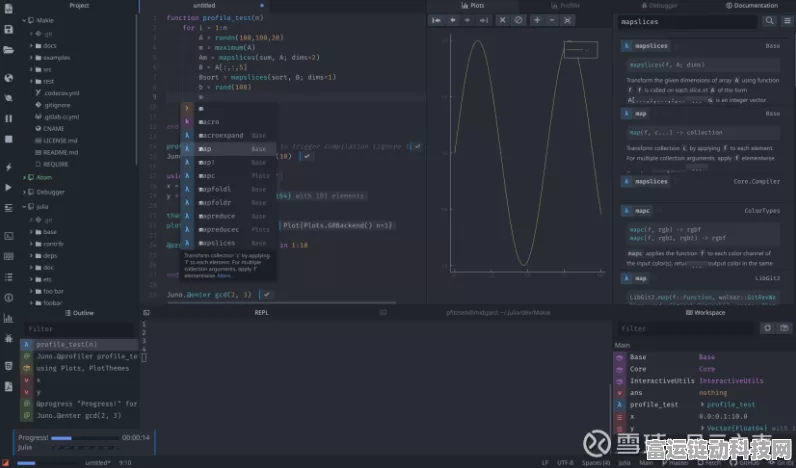Click the Workspace Filter input field
796x468 pixels.
click(687, 328)
